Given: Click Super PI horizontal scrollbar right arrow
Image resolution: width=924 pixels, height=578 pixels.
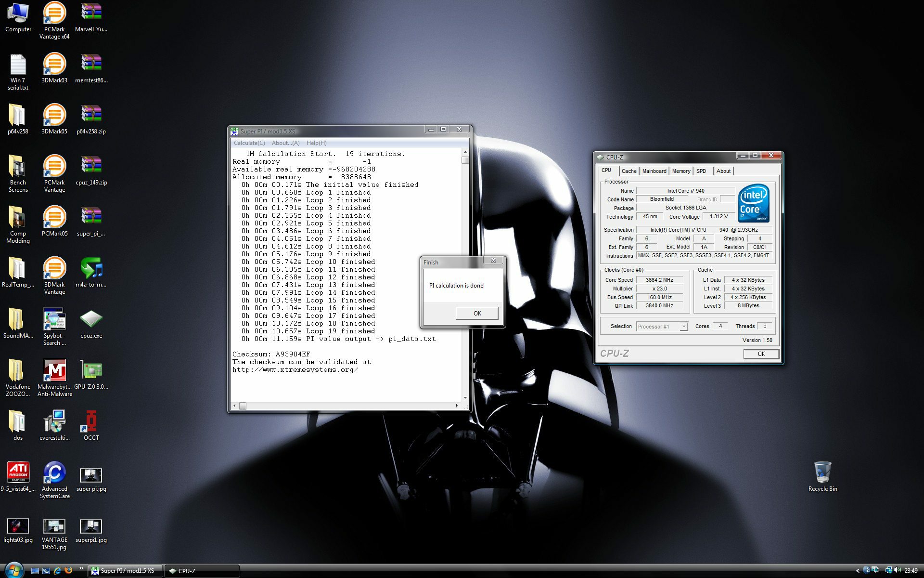Looking at the screenshot, I should [x=457, y=406].
